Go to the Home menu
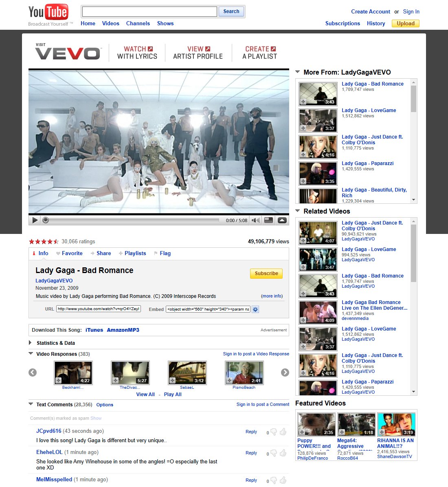Viewport: 448px width, 487px height. pyautogui.click(x=88, y=23)
